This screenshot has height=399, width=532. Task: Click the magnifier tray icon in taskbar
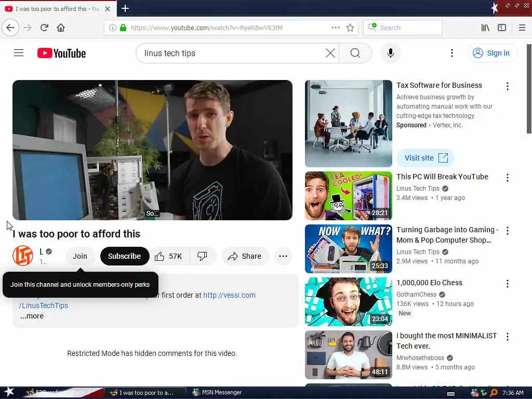pyautogui.click(x=494, y=393)
